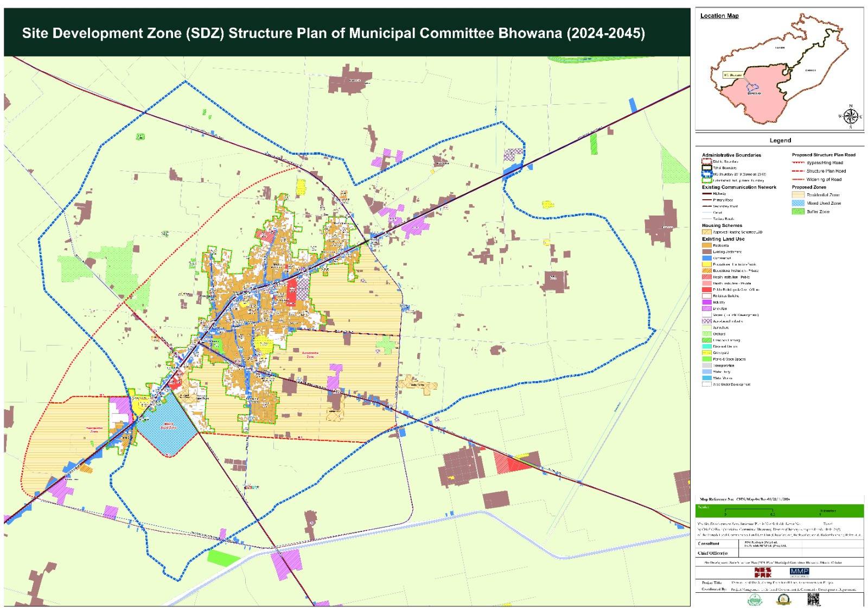Click the compass rose on the location map
This screenshot has width=868, height=614.
pyautogui.click(x=851, y=116)
